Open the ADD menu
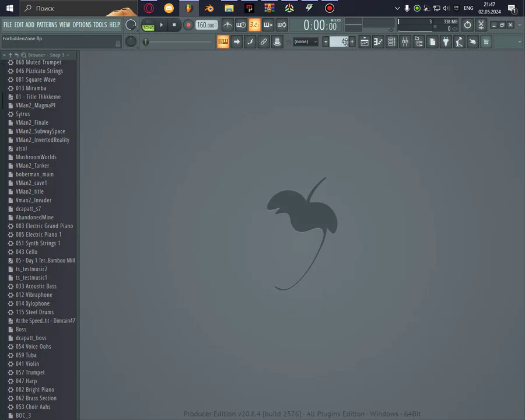The image size is (525, 420). (x=30, y=24)
